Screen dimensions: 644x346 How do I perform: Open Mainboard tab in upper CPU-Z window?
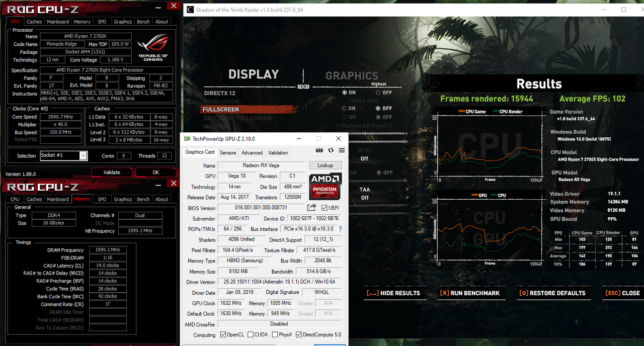click(x=58, y=22)
